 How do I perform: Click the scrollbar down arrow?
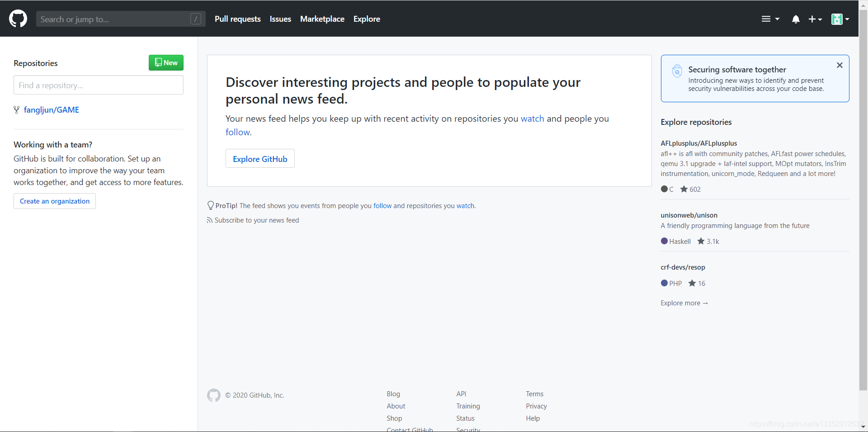point(863,427)
